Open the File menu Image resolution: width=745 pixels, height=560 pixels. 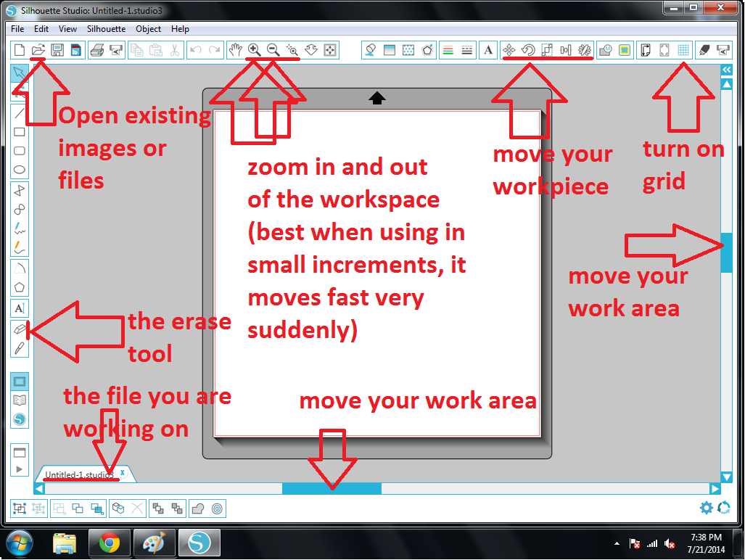17,29
